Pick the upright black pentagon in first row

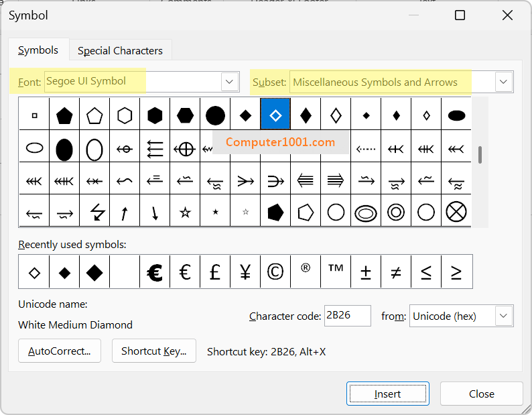(64, 115)
